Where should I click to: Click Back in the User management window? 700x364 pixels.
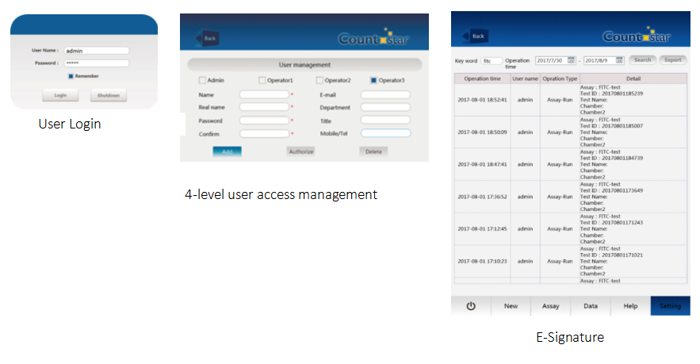[x=208, y=38]
